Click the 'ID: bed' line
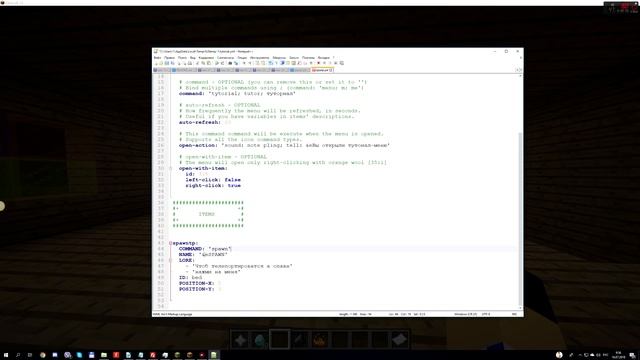Viewport: 640px width, 360px height. coord(191,277)
